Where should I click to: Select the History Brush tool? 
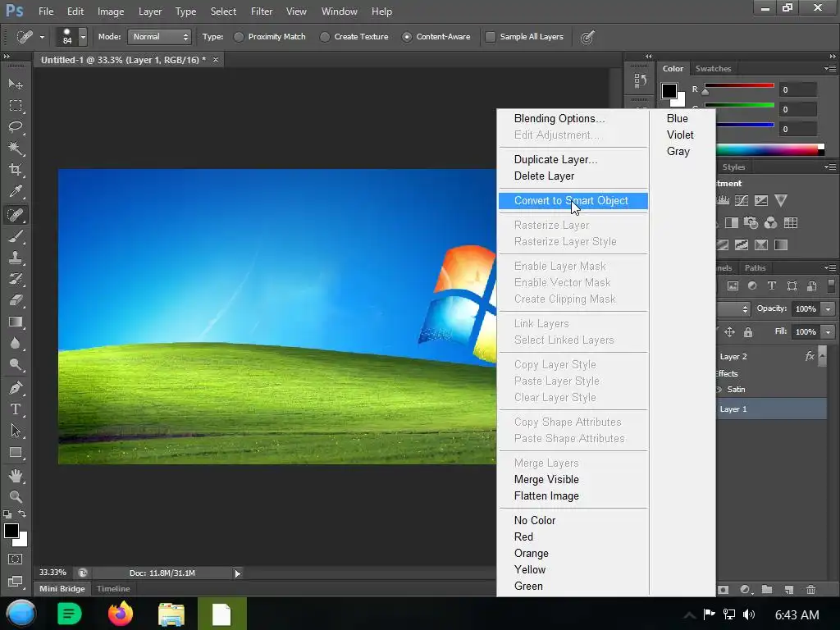[16, 279]
